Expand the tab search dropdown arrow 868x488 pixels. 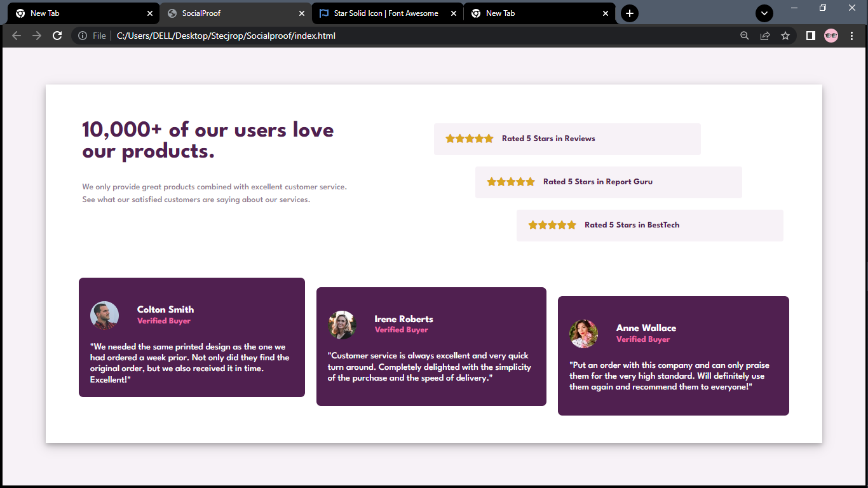point(764,13)
